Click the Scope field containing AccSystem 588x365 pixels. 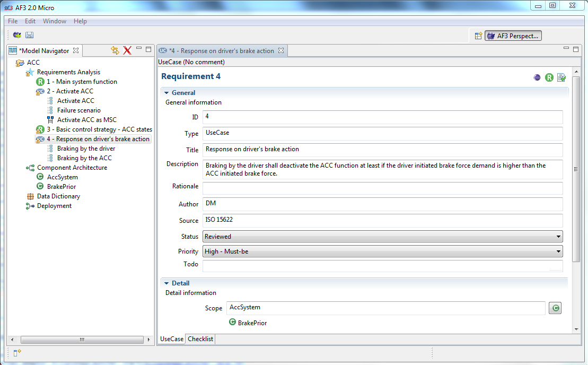tap(386, 308)
